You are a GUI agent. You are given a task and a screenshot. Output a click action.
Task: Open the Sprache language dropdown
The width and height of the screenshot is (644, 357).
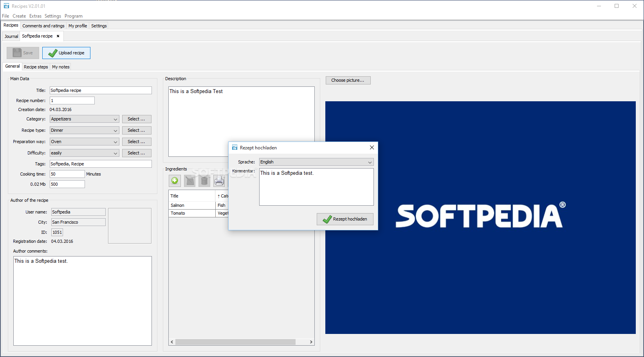316,162
